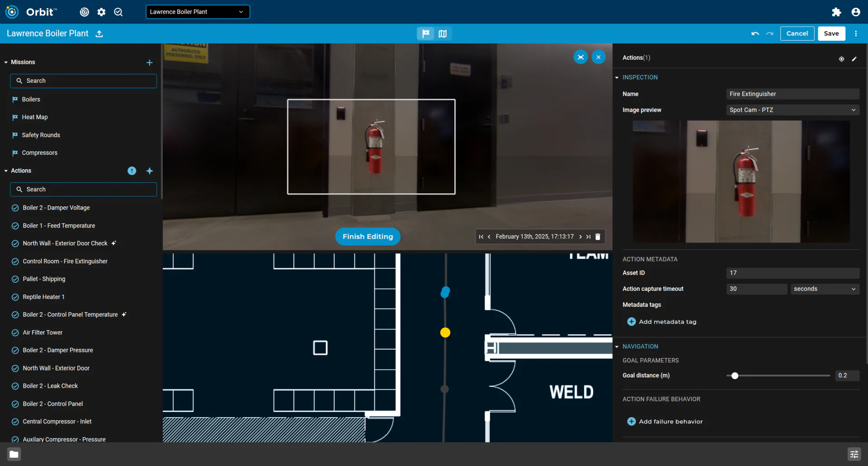Click the Finish Editing button
868x466 pixels.
(368, 237)
